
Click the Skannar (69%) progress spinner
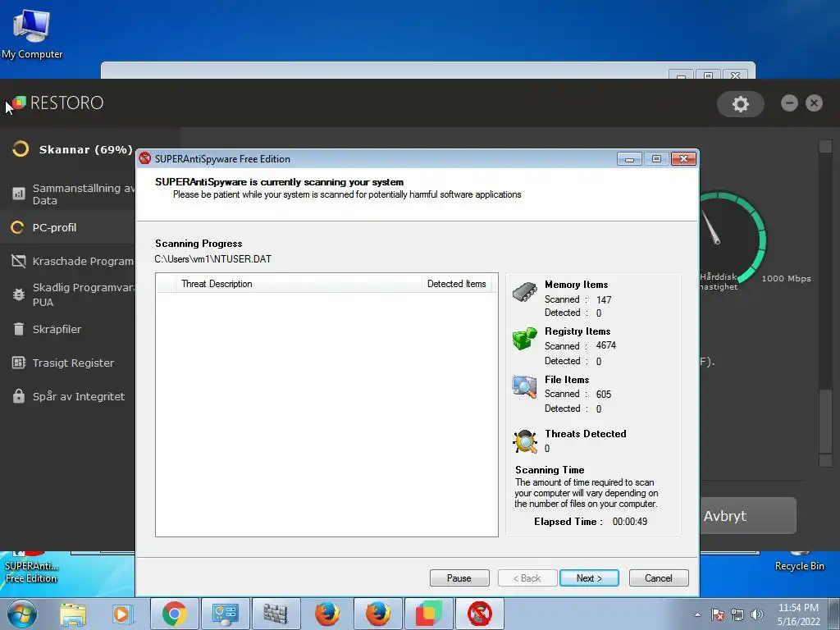[x=21, y=149]
